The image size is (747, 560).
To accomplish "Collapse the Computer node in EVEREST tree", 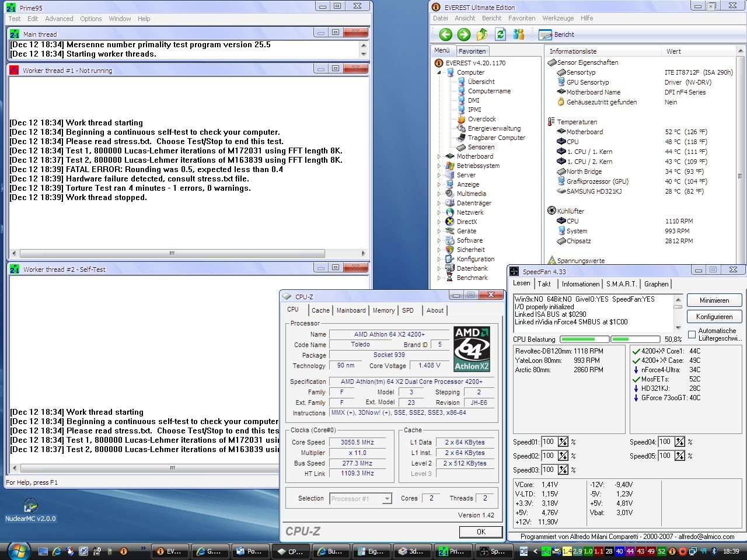I will coord(439,72).
